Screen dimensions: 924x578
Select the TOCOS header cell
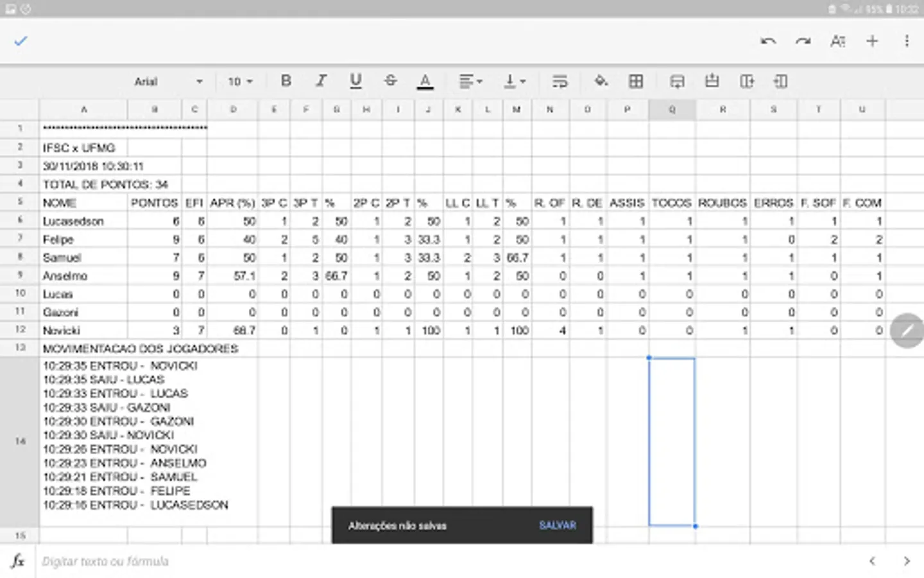coord(672,203)
